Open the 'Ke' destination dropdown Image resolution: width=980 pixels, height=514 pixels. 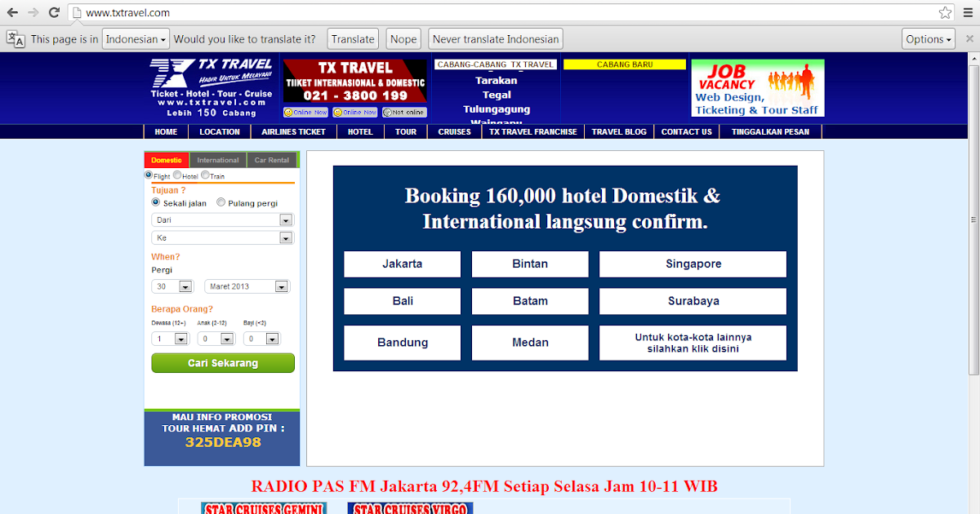(x=222, y=237)
